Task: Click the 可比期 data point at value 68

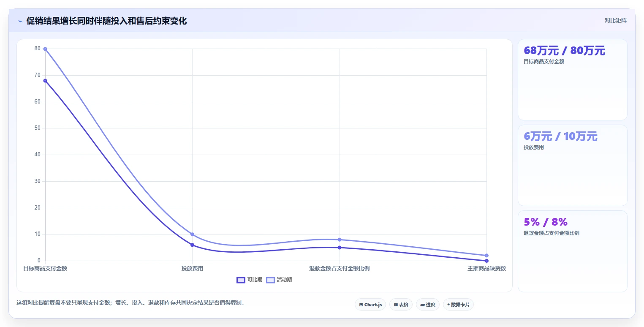Action: (45, 81)
